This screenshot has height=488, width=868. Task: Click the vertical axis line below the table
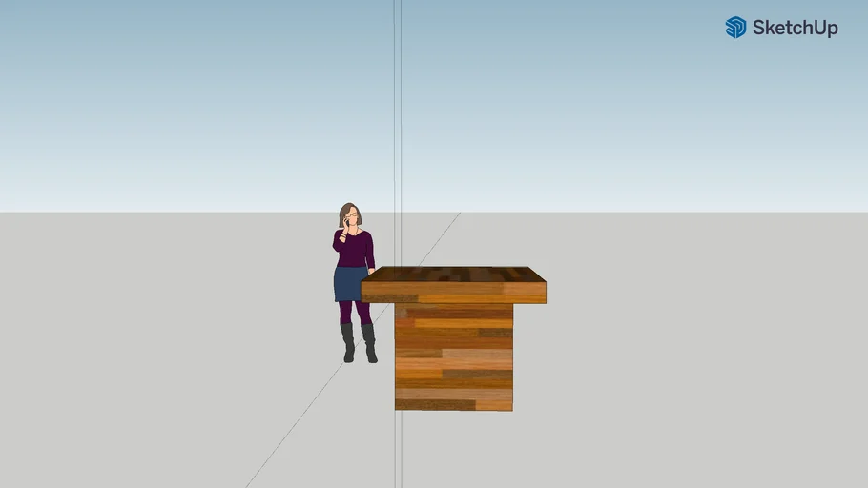398,448
